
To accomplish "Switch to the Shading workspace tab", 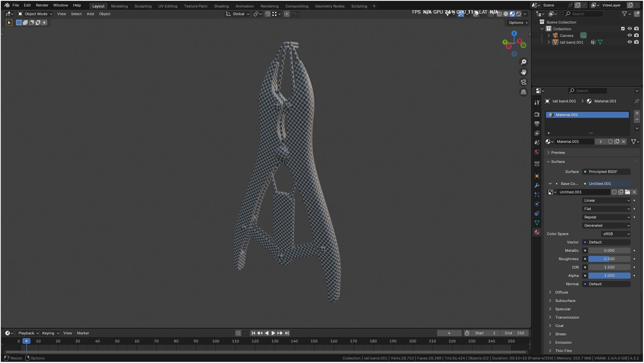I will click(x=221, y=6).
